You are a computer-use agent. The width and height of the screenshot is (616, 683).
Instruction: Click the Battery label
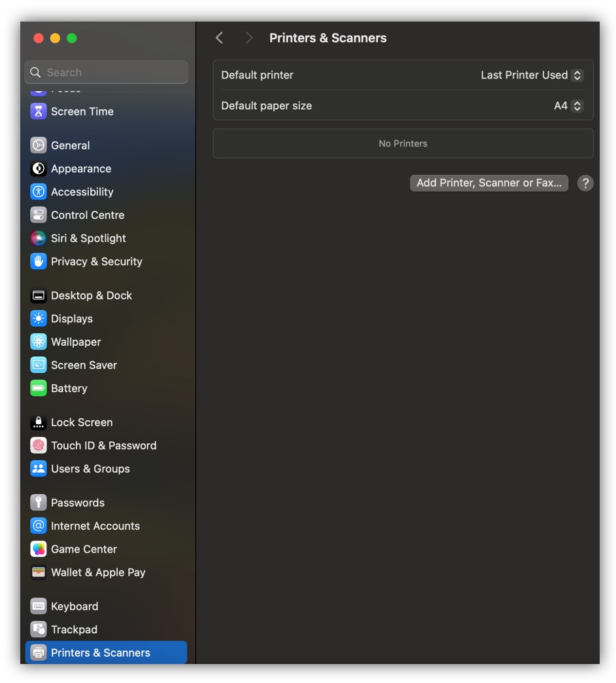pos(69,388)
